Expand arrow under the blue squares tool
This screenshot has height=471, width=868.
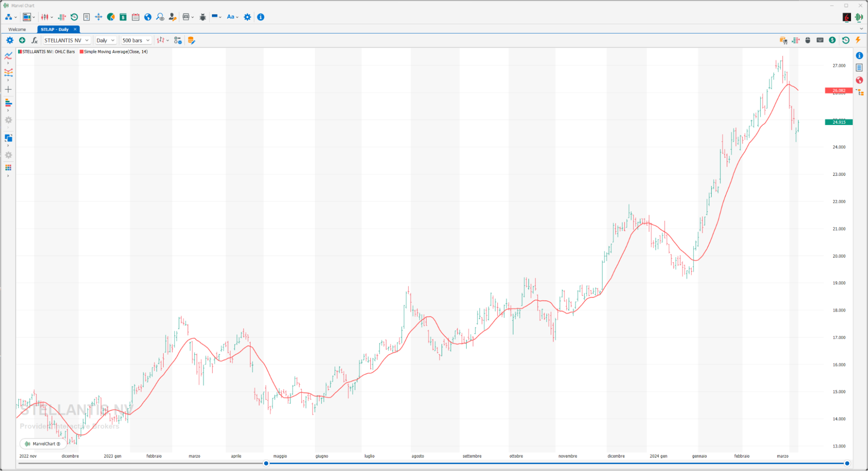click(8, 146)
